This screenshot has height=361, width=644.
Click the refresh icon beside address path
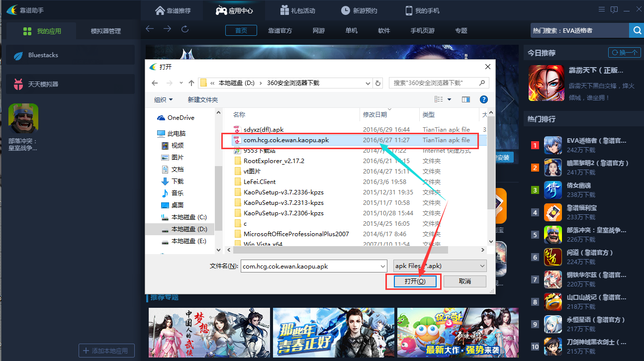(378, 83)
